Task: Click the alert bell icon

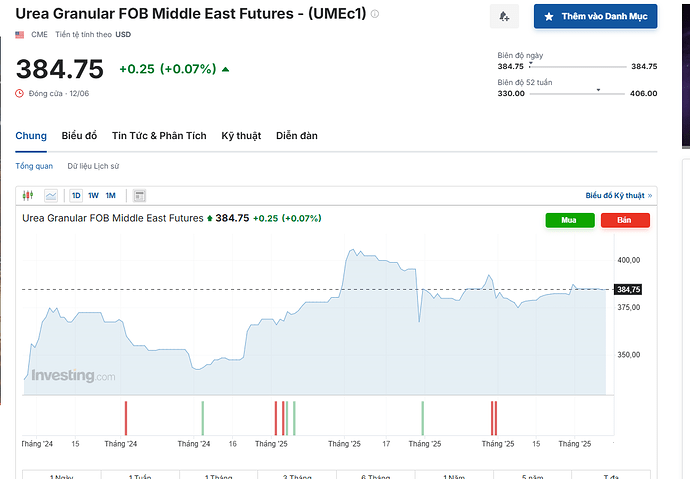Action: click(x=504, y=17)
